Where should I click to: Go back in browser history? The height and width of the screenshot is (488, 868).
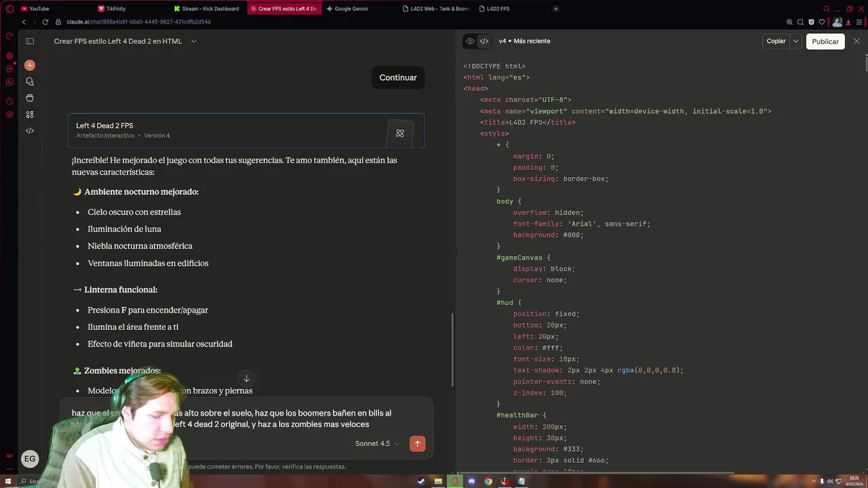pos(24,22)
